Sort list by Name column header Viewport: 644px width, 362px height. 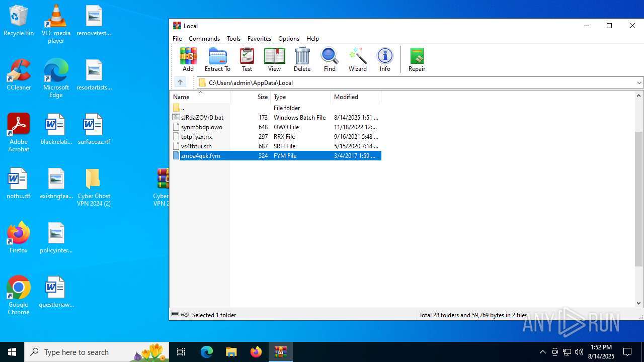[x=200, y=97]
